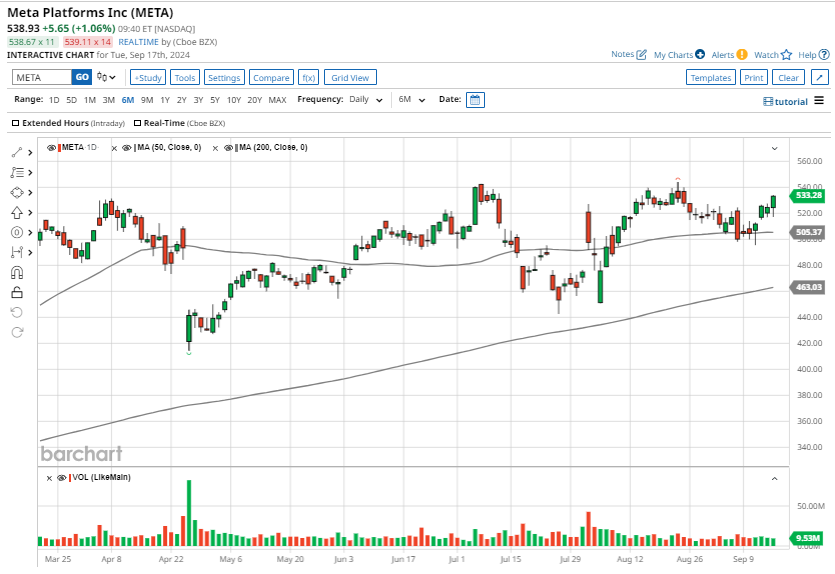Open the calendar date picker icon
This screenshot has height=574, width=835.
(475, 100)
